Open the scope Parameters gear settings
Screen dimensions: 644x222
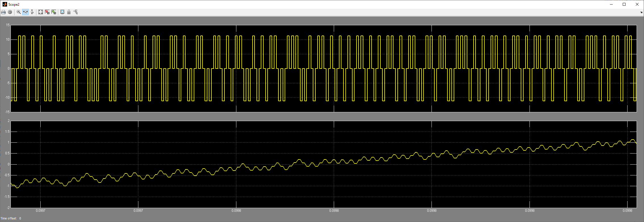pos(10,12)
